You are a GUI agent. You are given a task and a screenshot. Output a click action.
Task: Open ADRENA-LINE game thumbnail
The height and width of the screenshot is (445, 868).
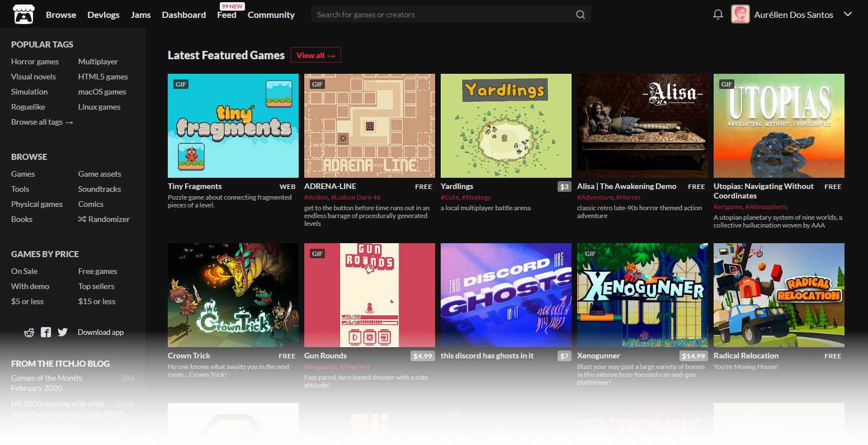[370, 126]
